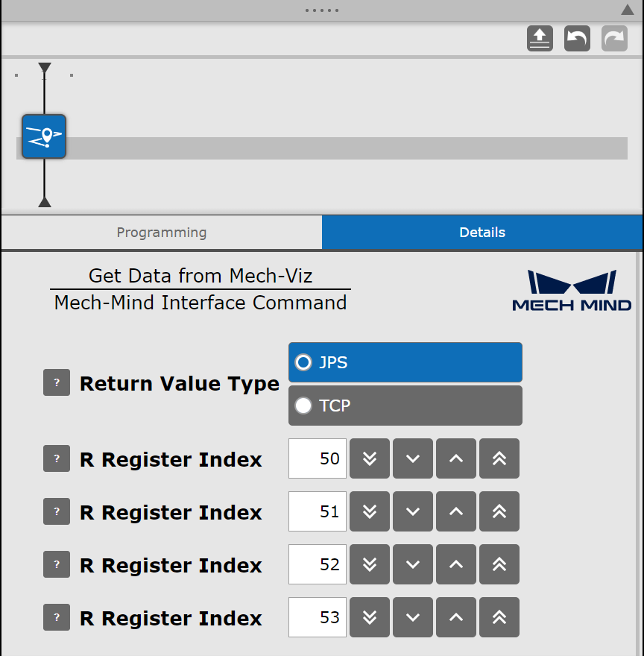The image size is (644, 656).
Task: Open help for register index 52
Action: (57, 564)
